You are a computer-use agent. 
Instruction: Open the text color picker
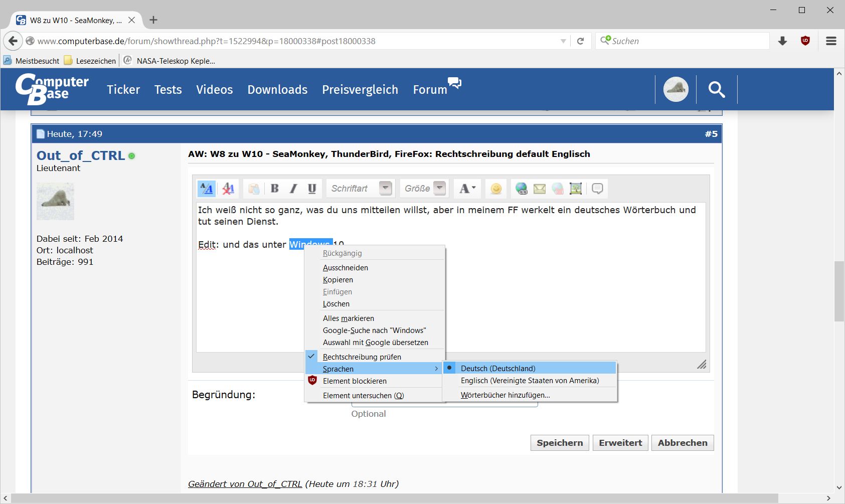tap(467, 189)
